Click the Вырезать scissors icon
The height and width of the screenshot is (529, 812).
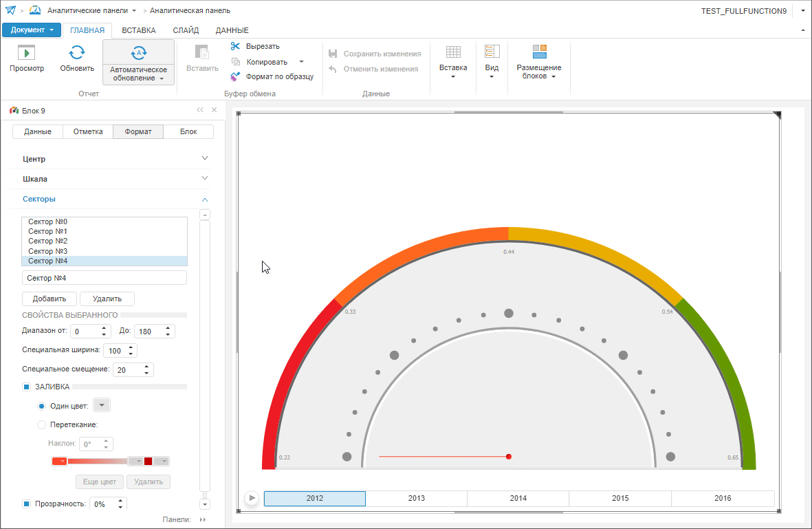(x=235, y=46)
